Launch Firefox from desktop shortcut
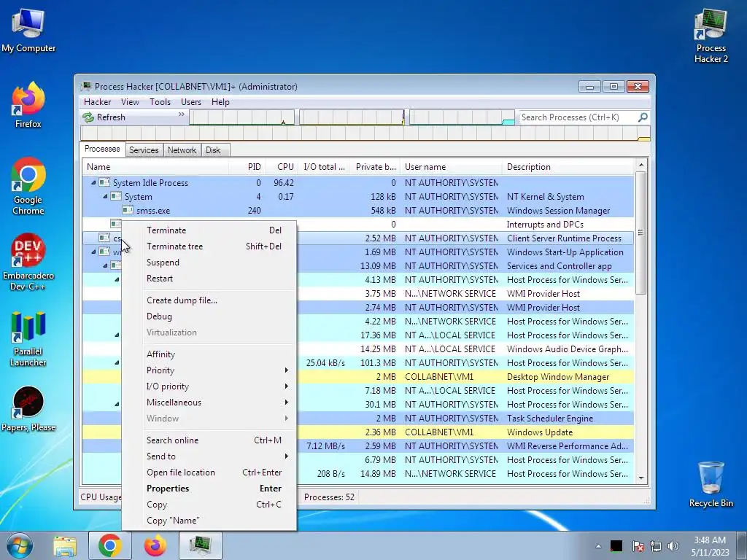This screenshot has width=747, height=560. 28,105
